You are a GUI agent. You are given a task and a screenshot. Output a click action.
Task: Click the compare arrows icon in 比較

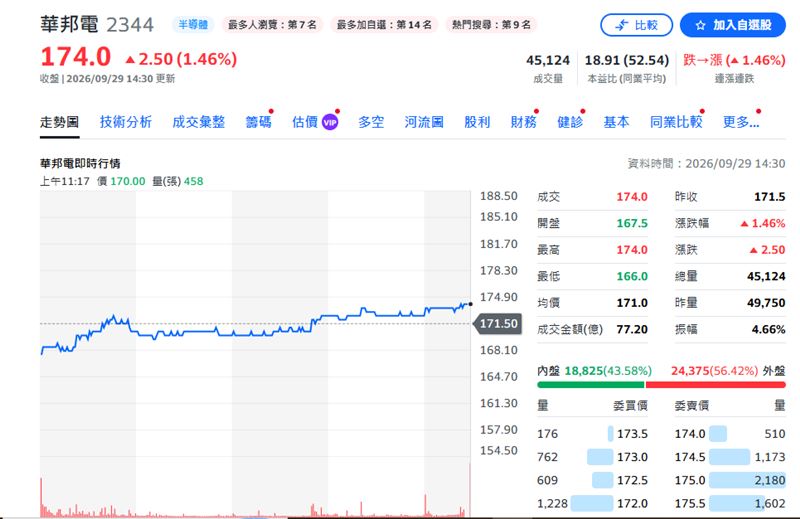coord(621,25)
